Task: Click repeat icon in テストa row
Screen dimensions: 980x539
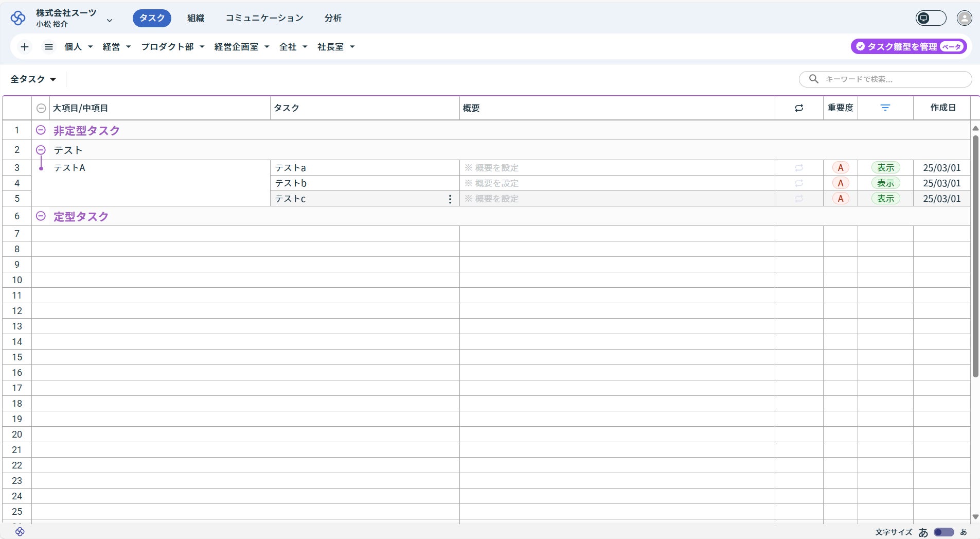Action: (x=799, y=168)
